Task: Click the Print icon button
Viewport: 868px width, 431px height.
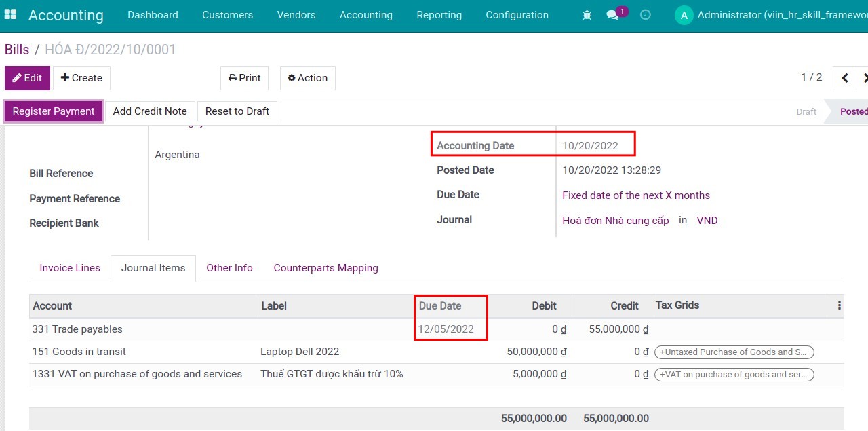Action: [244, 77]
